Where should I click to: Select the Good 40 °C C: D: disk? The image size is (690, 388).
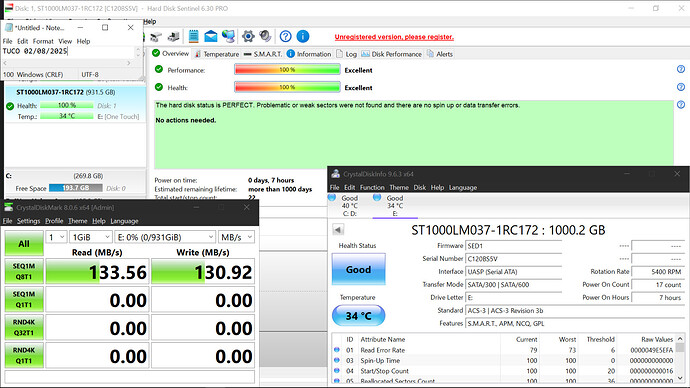click(349, 205)
